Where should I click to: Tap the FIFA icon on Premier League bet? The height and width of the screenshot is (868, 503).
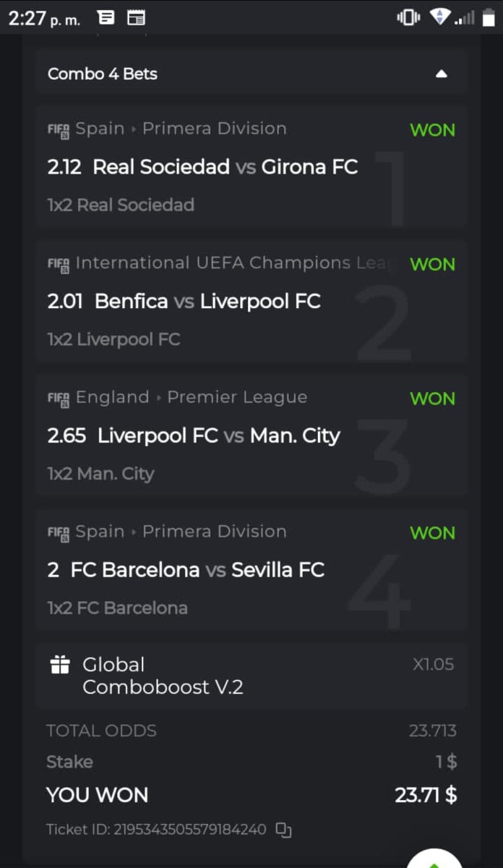[x=59, y=399]
